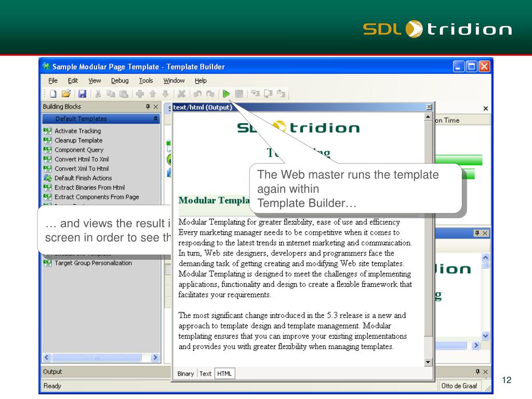Click the vertical scrollbar thumb in text/html output
The width and height of the screenshot is (532, 399).
tap(428, 229)
